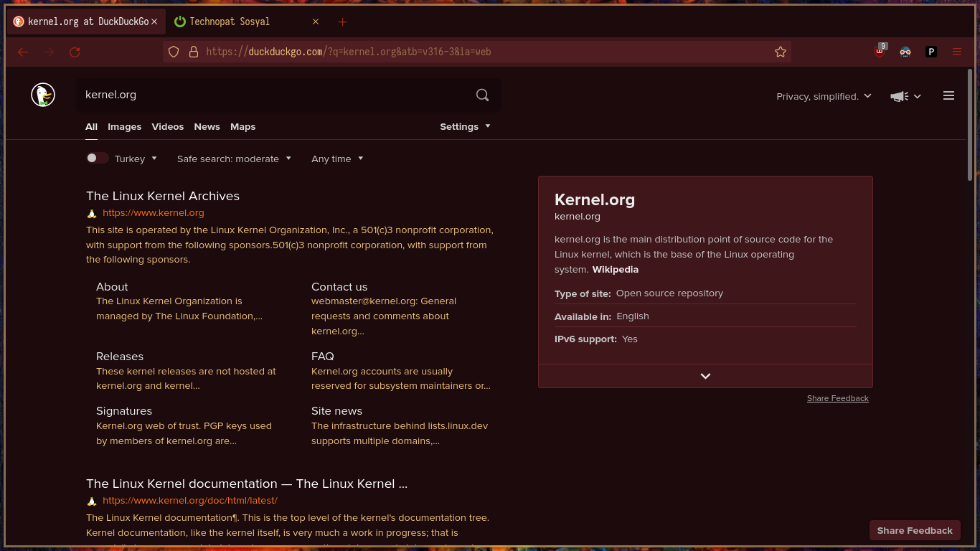
Task: Click the black P extension icon
Action: coord(931,52)
